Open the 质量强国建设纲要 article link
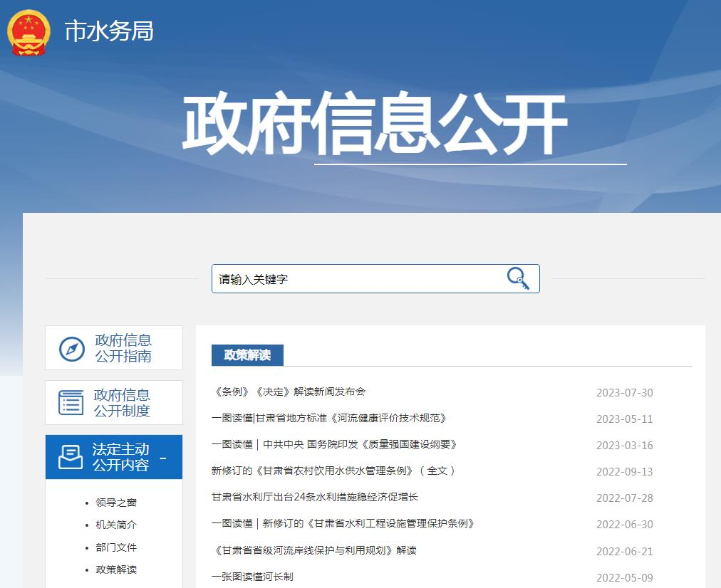 coord(334,444)
